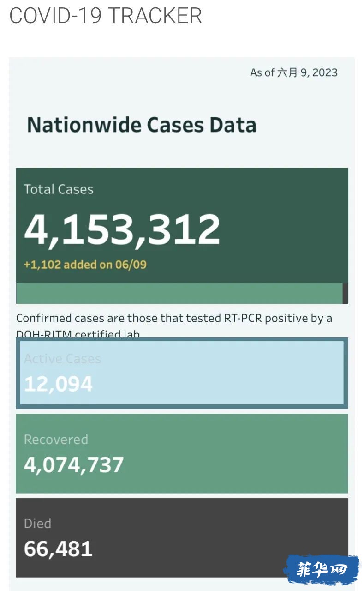Click the 菲华网 watermark logo
Image resolution: width=364 pixels, height=591 pixels.
coord(322,570)
